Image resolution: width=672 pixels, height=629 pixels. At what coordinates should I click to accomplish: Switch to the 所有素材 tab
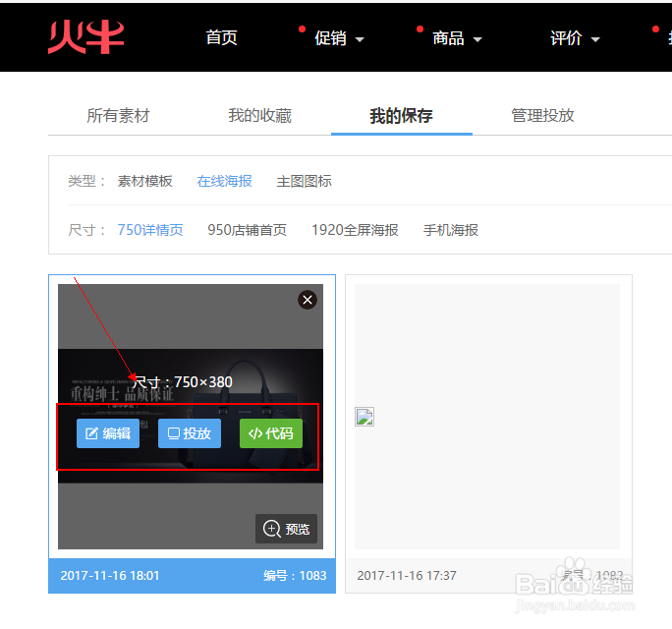118,116
